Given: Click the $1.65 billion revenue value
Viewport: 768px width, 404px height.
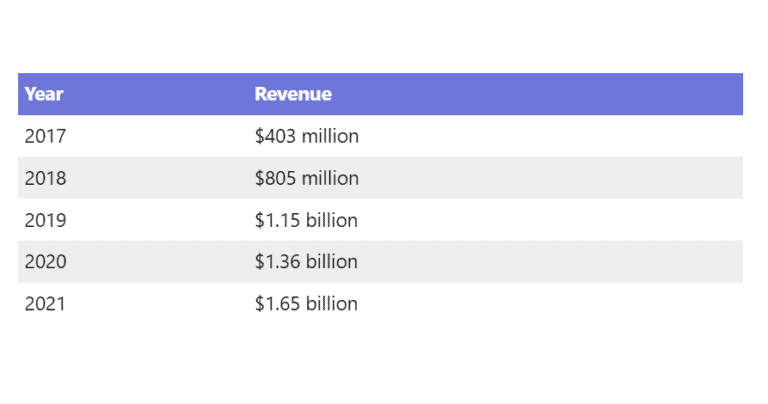Looking at the screenshot, I should click(x=306, y=304).
